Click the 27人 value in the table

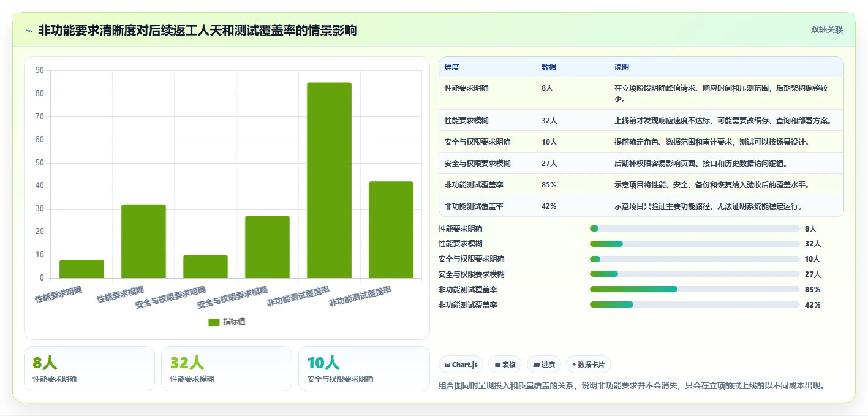pos(549,164)
